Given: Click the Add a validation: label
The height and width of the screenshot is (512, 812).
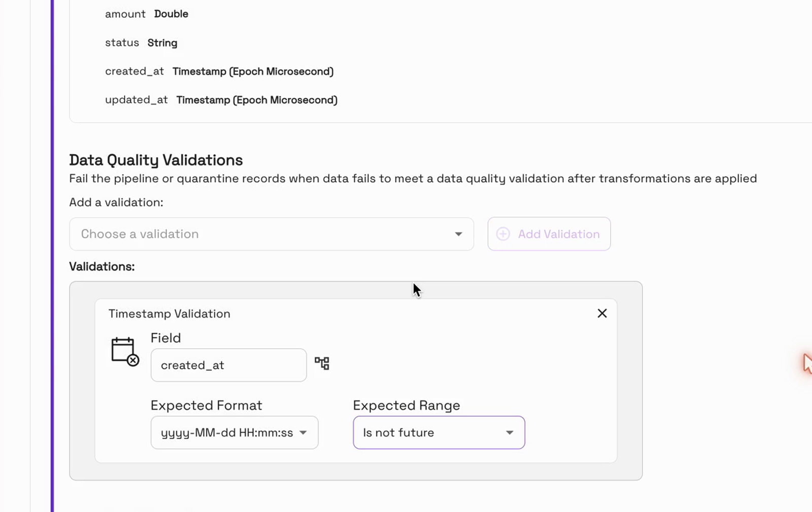Looking at the screenshot, I should click(x=116, y=202).
